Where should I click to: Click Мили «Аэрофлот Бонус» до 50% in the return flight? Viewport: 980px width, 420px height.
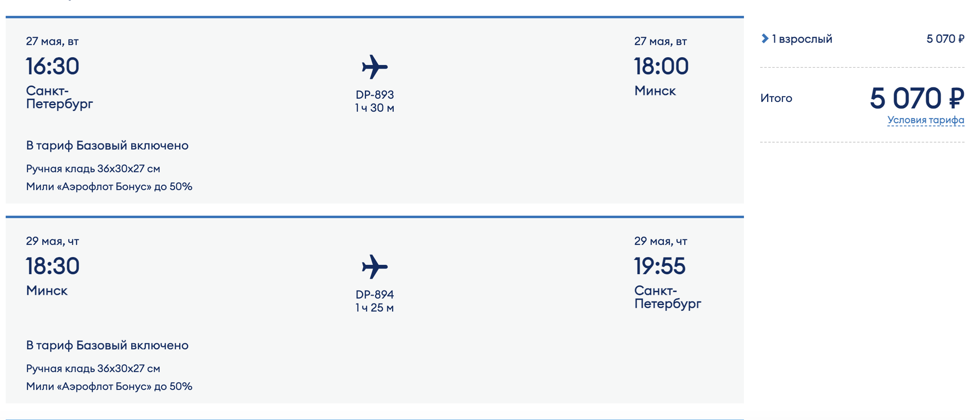click(109, 386)
